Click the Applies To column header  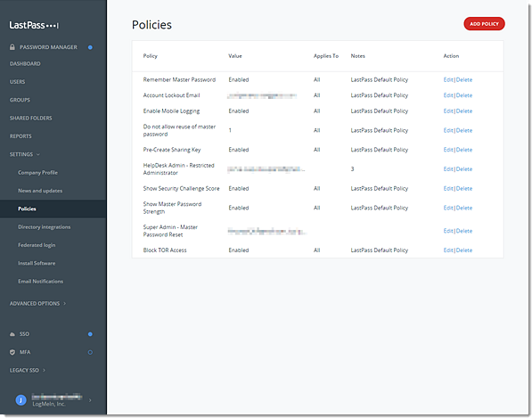pyautogui.click(x=326, y=56)
